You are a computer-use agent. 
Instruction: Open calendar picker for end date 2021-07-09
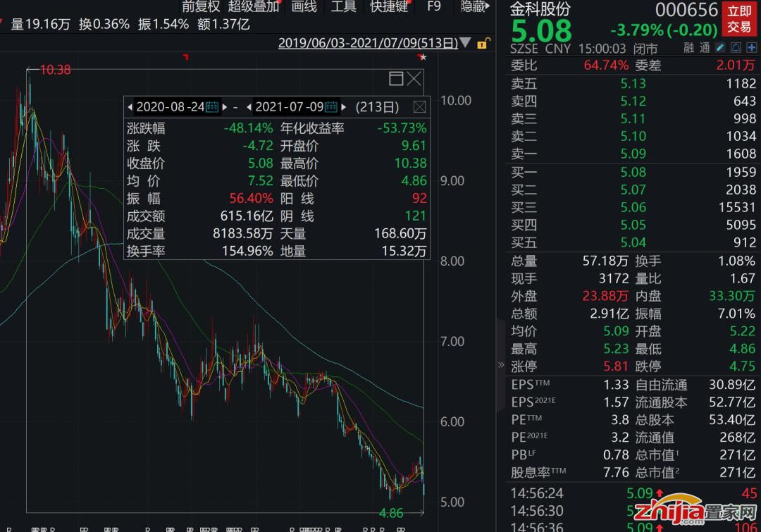point(331,107)
